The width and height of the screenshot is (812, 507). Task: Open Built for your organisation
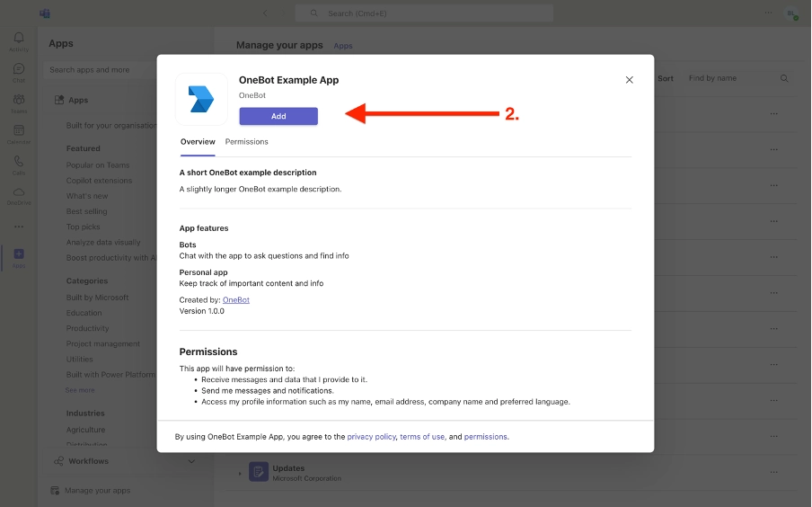[x=110, y=126]
